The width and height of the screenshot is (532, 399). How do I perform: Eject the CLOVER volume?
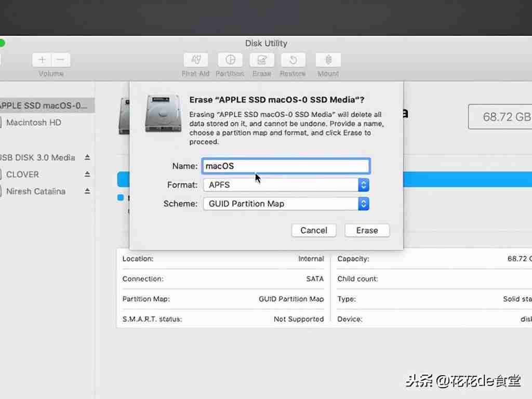(87, 175)
